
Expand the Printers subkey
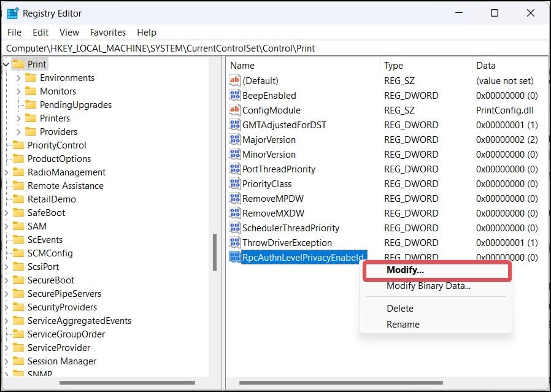pyautogui.click(x=18, y=118)
